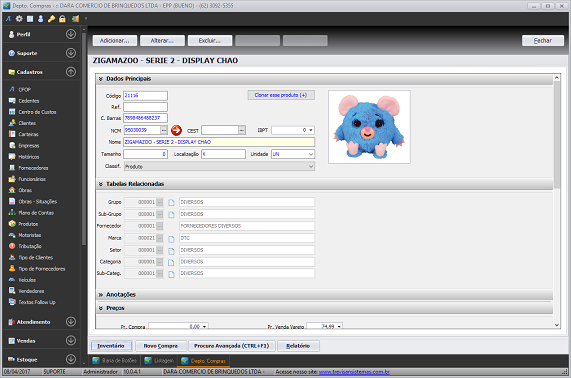
Task: Click the document icon next to Grupo
Action: coord(171,202)
